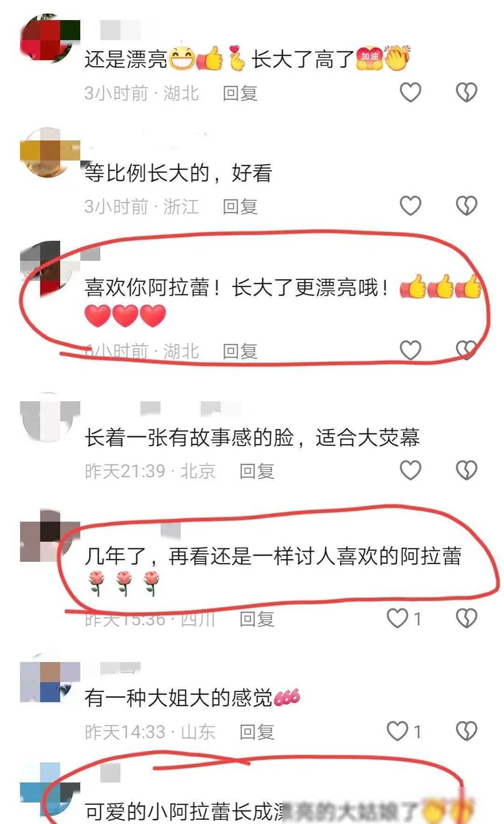Screen dimensions: 504x824
Task: Reply to the 北京 comment posted 昨天21:39
Action: coord(257,471)
